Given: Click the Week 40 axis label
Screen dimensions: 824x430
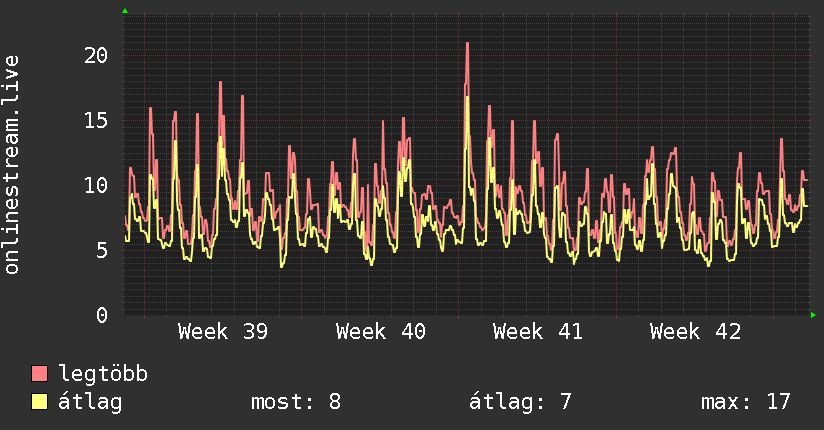Looking at the screenshot, I should [380, 332].
